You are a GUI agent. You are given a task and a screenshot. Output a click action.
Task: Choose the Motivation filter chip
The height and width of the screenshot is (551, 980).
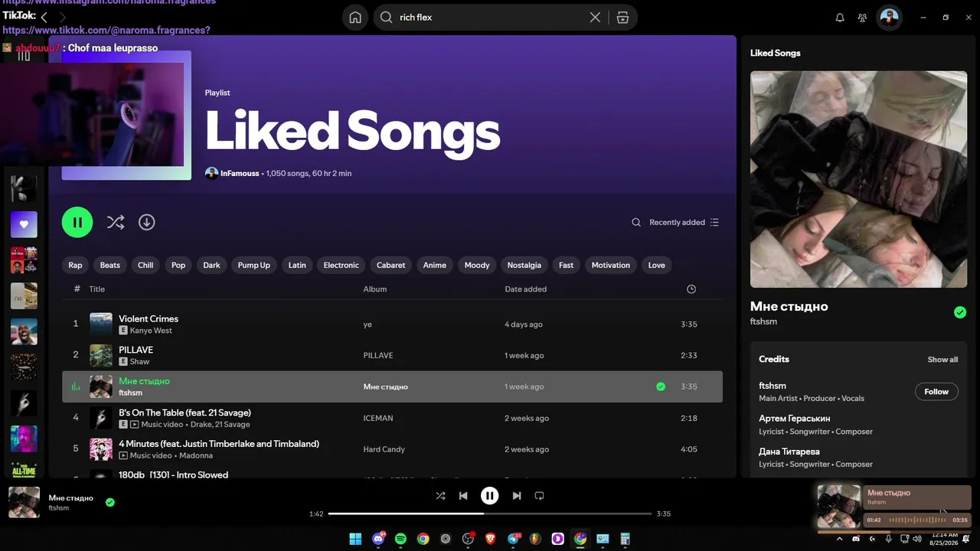[611, 266]
